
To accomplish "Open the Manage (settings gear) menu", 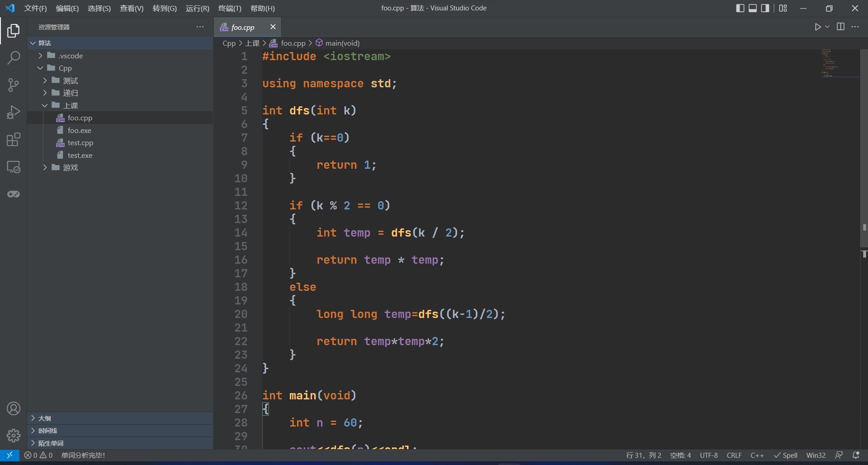I will pyautogui.click(x=14, y=435).
